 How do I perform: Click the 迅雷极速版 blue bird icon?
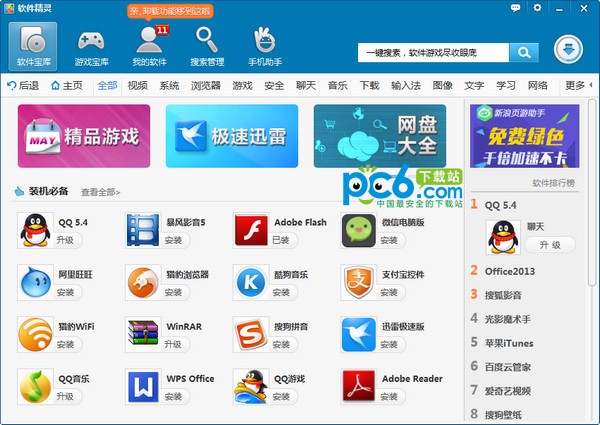359,334
